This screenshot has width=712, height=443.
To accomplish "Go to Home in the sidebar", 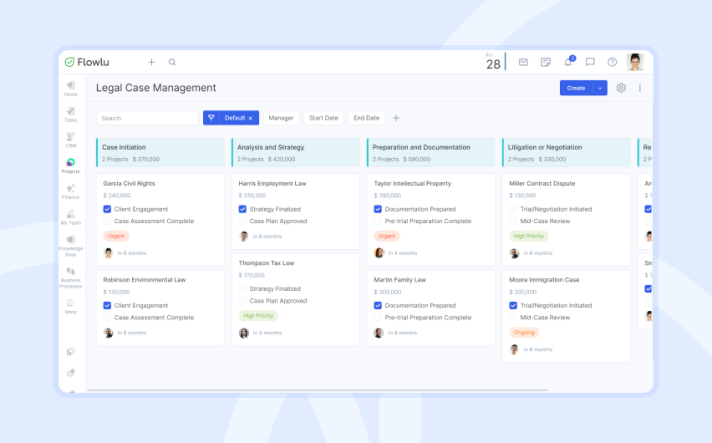I will 70,89.
